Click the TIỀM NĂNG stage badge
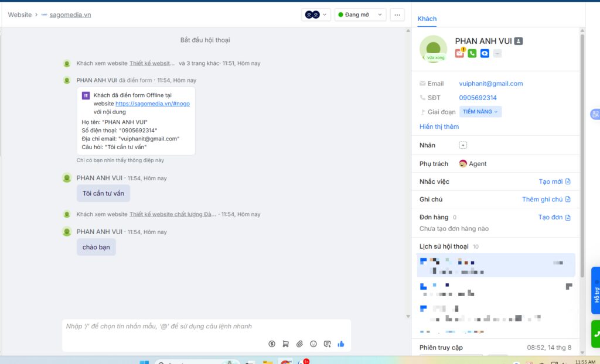600x364 pixels. click(480, 112)
